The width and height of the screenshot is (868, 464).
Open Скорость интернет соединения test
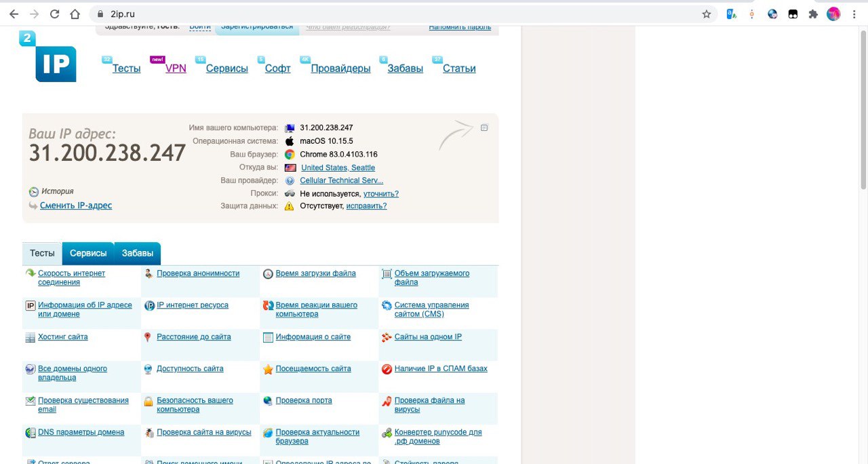pyautogui.click(x=72, y=278)
